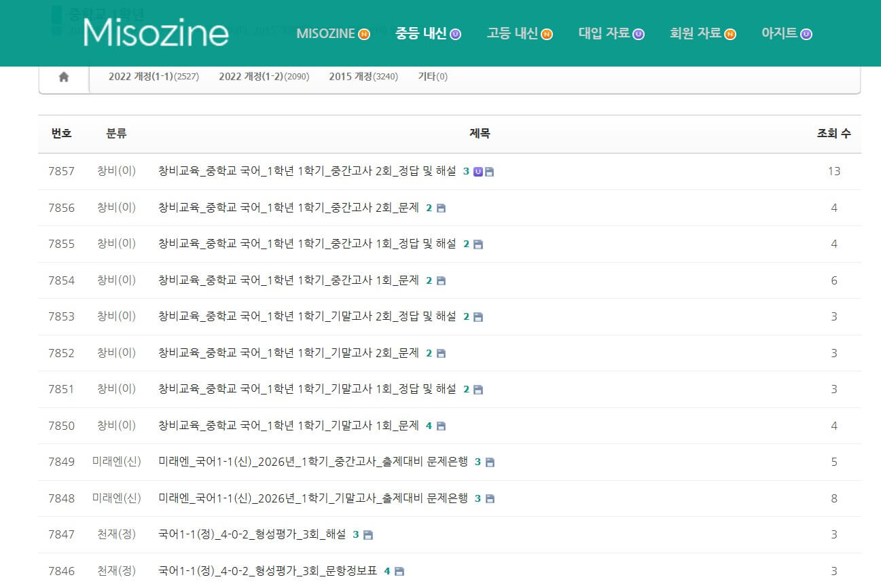Open post 중간고사 1회_문제
881x588 pixels.
pos(289,280)
